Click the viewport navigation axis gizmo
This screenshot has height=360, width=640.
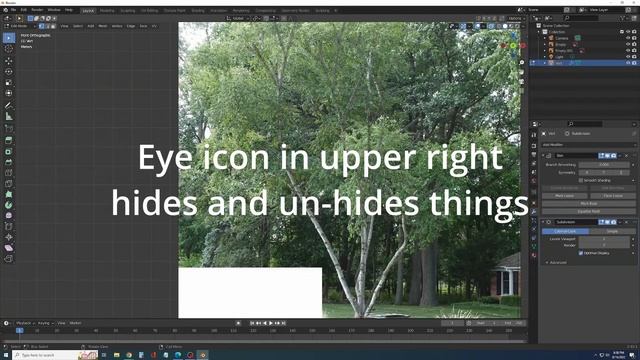513,45
